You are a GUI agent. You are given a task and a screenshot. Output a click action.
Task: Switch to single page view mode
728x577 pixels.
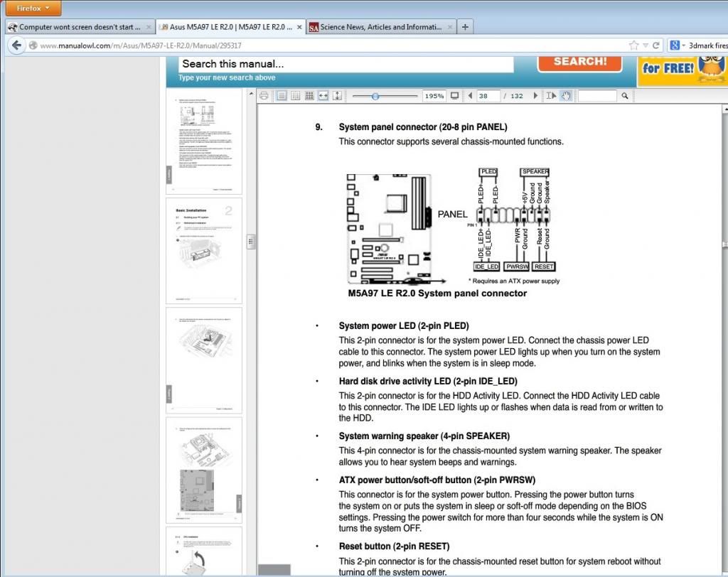[x=282, y=96]
